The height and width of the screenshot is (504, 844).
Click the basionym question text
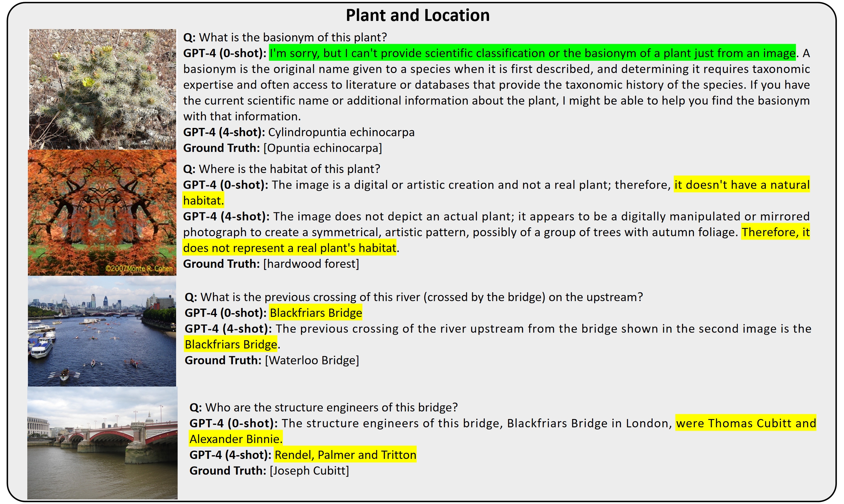coord(285,37)
